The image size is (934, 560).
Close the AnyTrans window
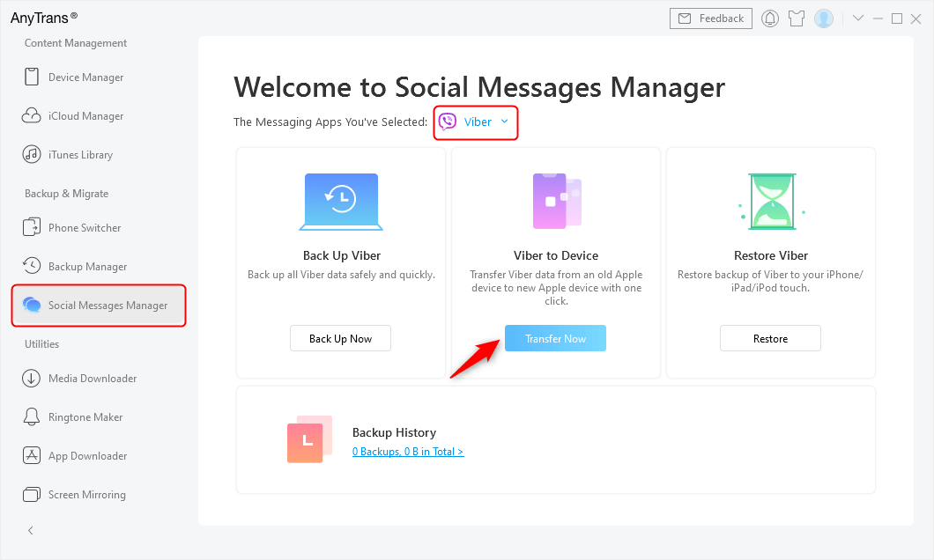[916, 18]
